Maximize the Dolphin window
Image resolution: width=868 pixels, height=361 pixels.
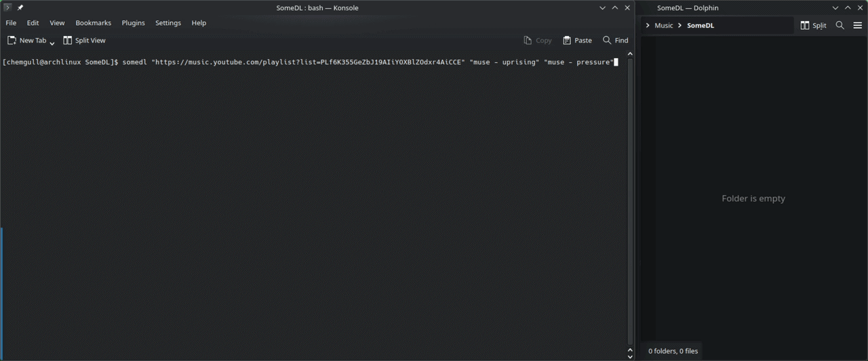(848, 7)
